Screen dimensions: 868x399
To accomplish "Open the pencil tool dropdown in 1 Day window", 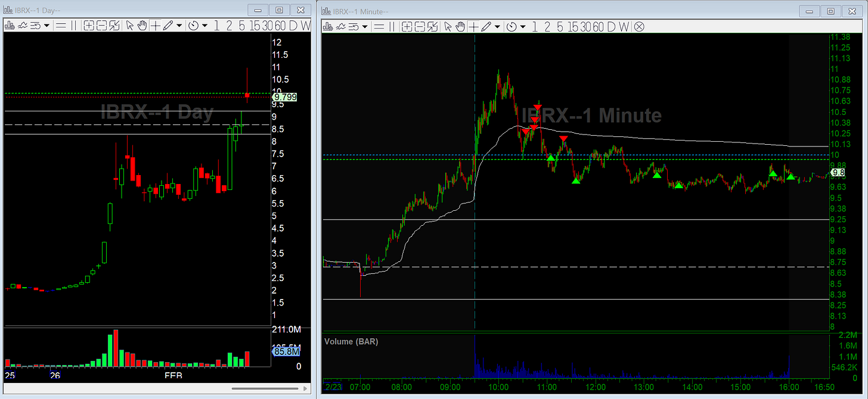I will (x=179, y=26).
